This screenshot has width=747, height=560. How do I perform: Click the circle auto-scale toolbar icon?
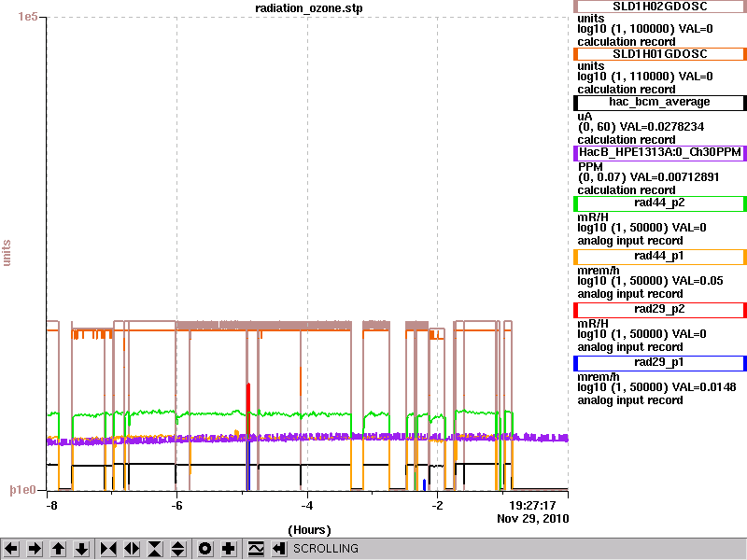click(204, 549)
